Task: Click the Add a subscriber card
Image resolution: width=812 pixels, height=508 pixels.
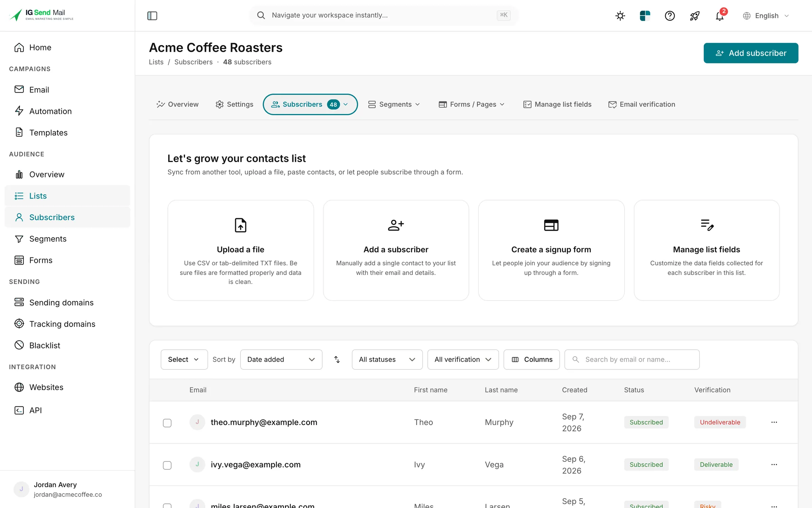Action: click(396, 250)
